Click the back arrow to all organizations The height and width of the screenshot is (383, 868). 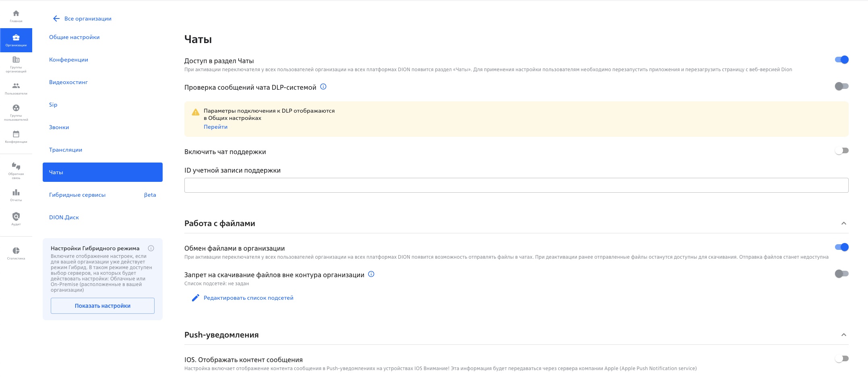(x=56, y=19)
